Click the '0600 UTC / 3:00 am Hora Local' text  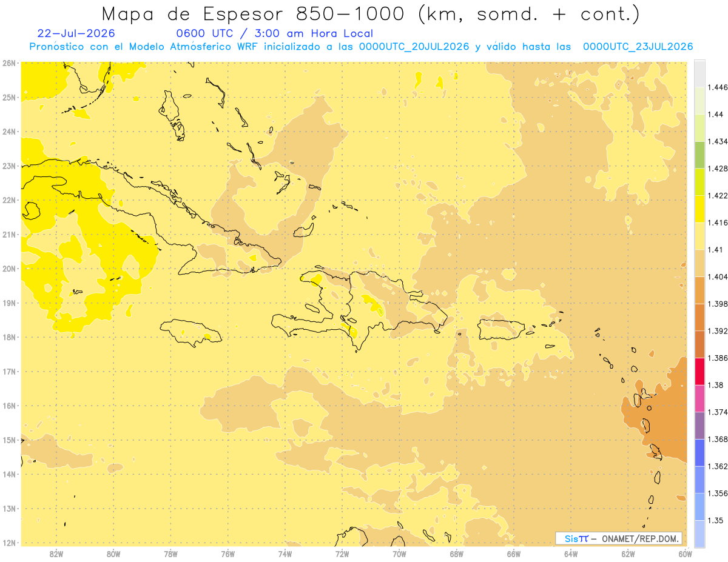[x=274, y=34]
